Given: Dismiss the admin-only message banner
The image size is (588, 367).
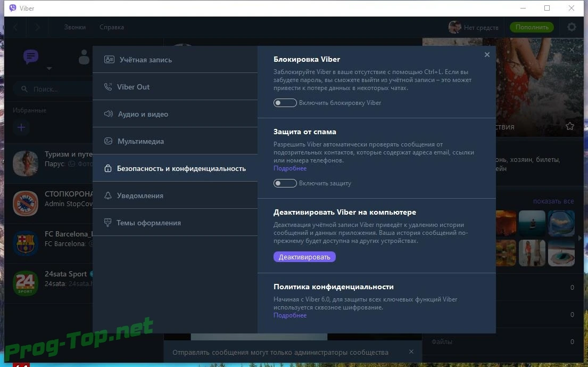Looking at the screenshot, I should (411, 352).
